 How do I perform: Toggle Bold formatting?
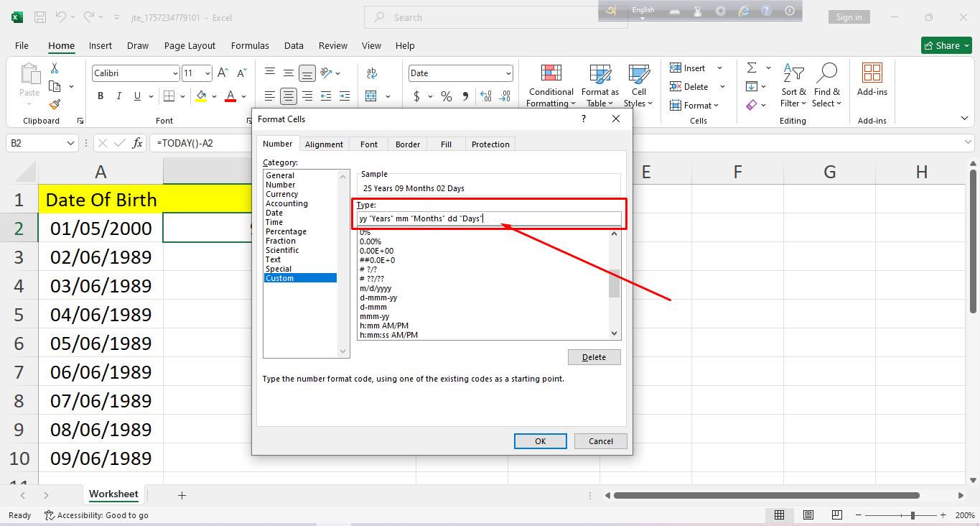tap(101, 96)
